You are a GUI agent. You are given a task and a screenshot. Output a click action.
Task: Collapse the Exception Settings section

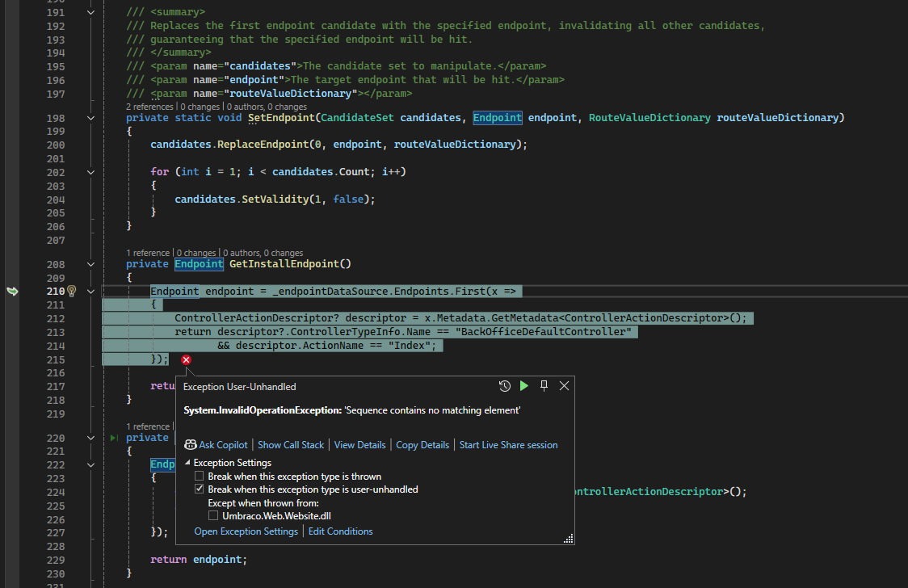click(x=187, y=463)
